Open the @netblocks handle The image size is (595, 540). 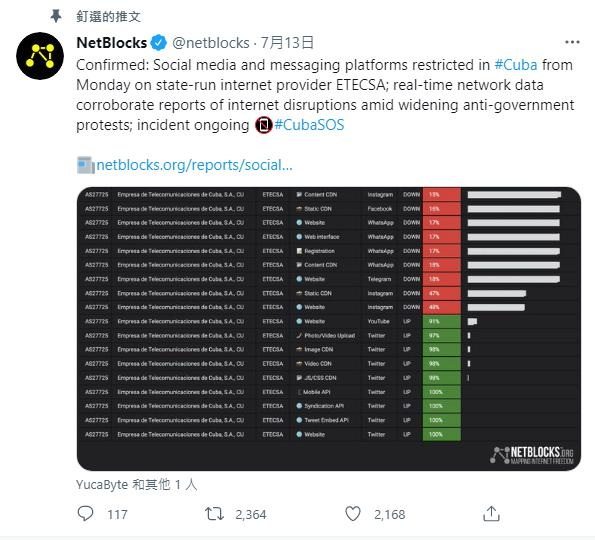pyautogui.click(x=211, y=43)
